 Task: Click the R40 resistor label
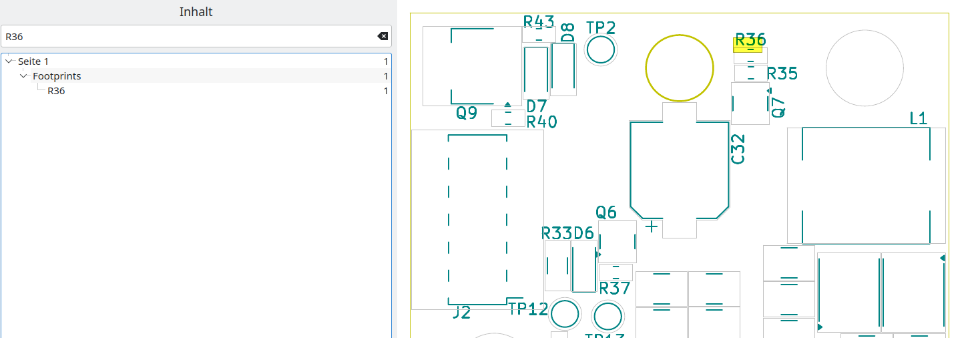click(x=541, y=122)
